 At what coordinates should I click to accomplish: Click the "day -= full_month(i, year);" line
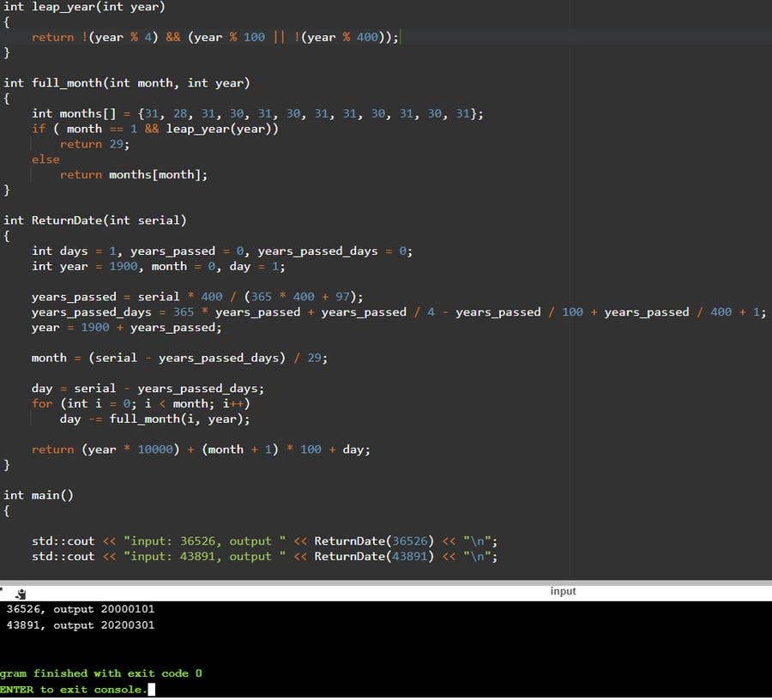click(155, 419)
